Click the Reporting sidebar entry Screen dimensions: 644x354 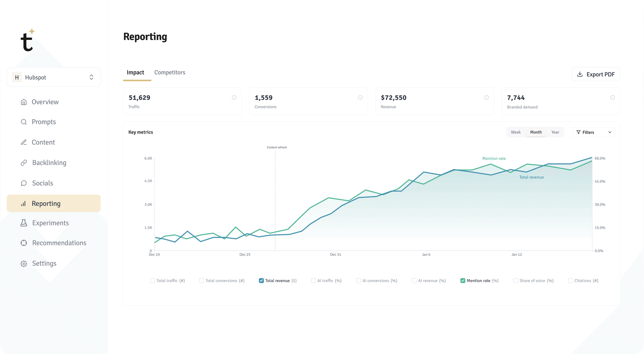pyautogui.click(x=46, y=203)
